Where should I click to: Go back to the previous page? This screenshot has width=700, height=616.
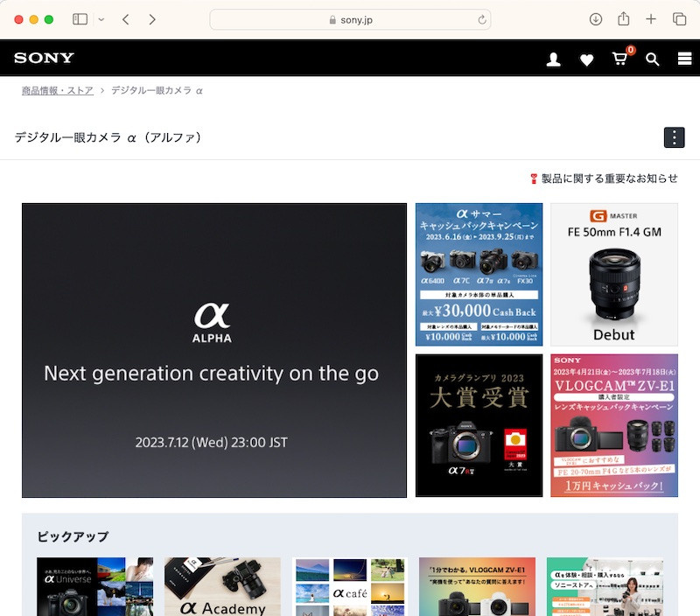(126, 19)
